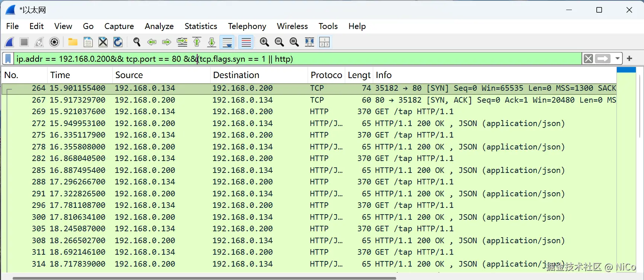Sort by the Time column header
The height and width of the screenshot is (280, 644).
click(x=80, y=75)
